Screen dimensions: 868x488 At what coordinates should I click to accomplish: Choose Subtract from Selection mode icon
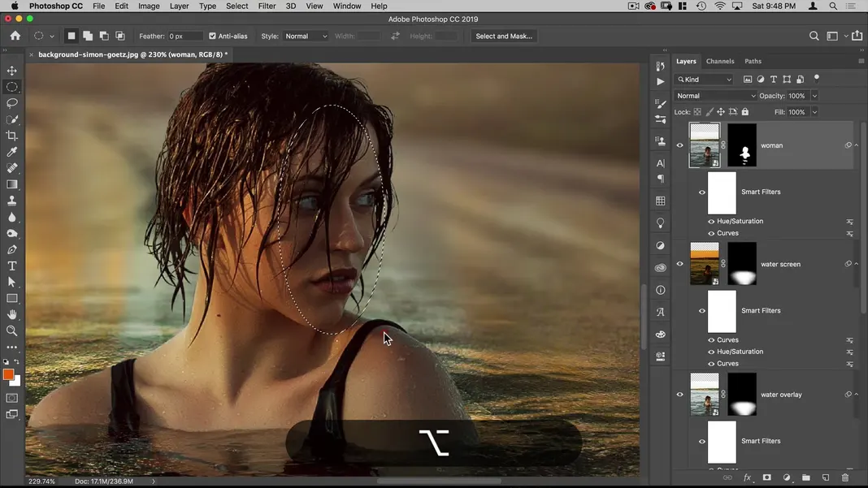click(x=103, y=36)
